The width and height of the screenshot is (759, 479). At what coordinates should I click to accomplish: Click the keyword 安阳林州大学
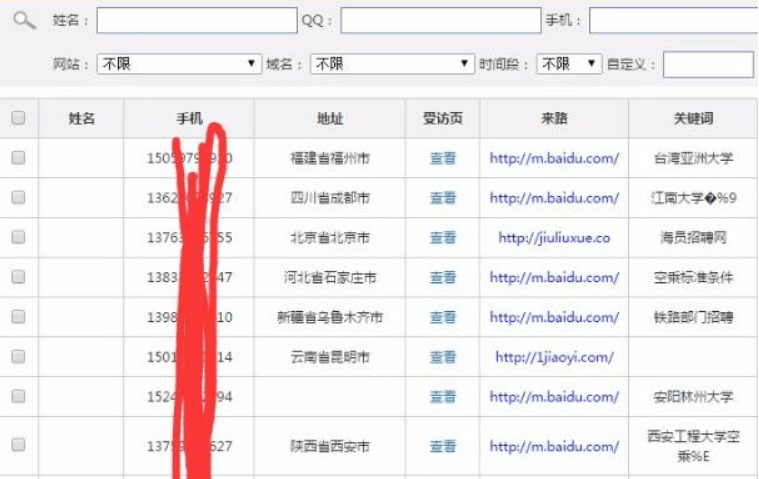click(694, 397)
